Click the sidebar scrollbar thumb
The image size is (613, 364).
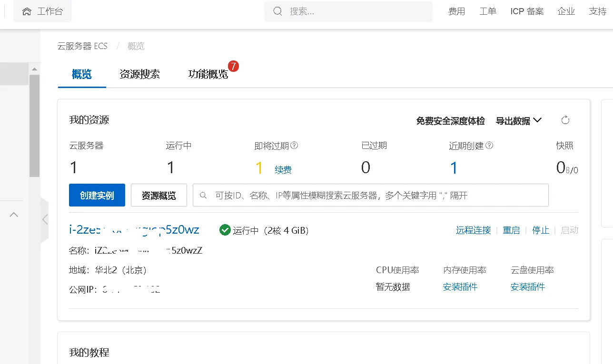click(34, 126)
